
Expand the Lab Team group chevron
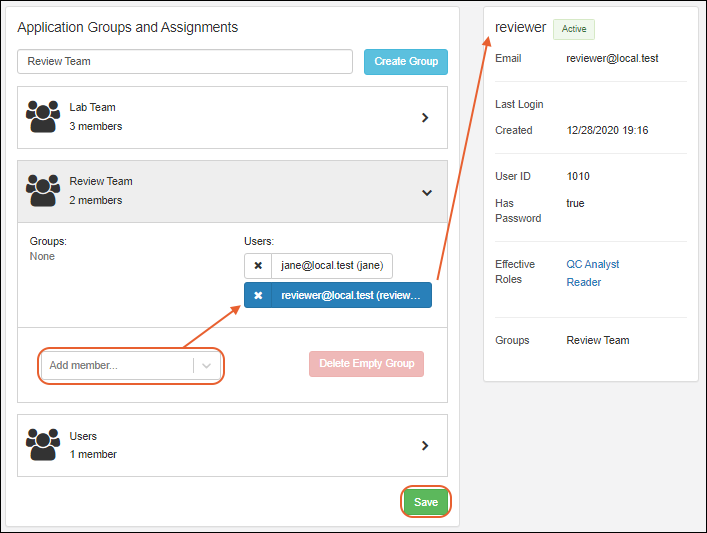425,117
